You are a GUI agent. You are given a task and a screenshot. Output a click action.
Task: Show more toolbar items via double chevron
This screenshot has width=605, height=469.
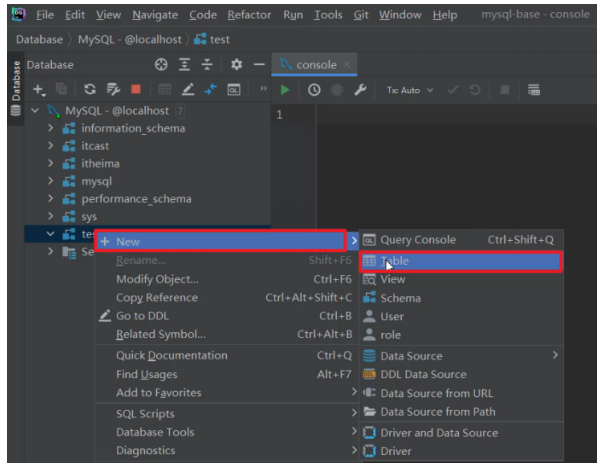point(263,89)
